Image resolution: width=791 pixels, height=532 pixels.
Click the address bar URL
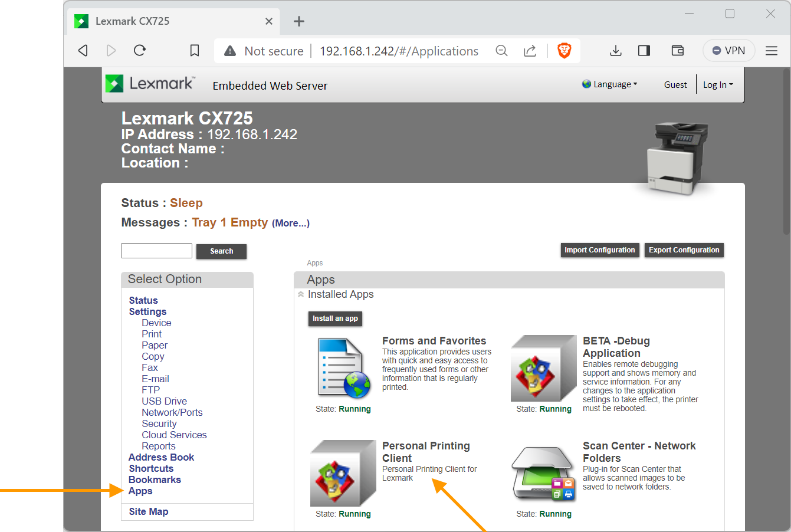[x=399, y=51]
